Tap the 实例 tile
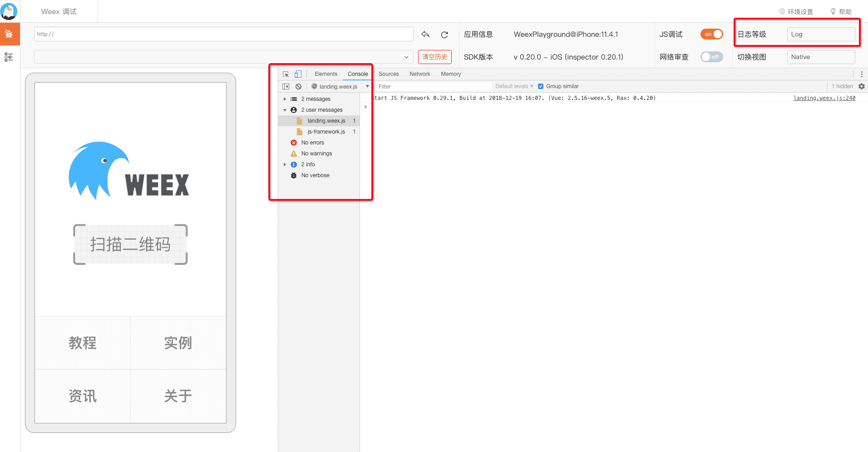868x452 pixels. click(178, 343)
